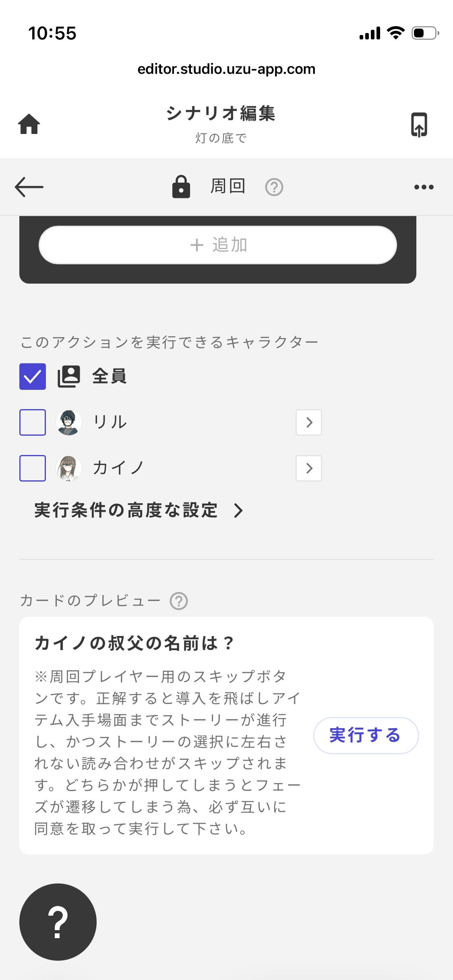Check the カイノ character checkbox
Image resolution: width=453 pixels, height=980 pixels.
pos(33,468)
